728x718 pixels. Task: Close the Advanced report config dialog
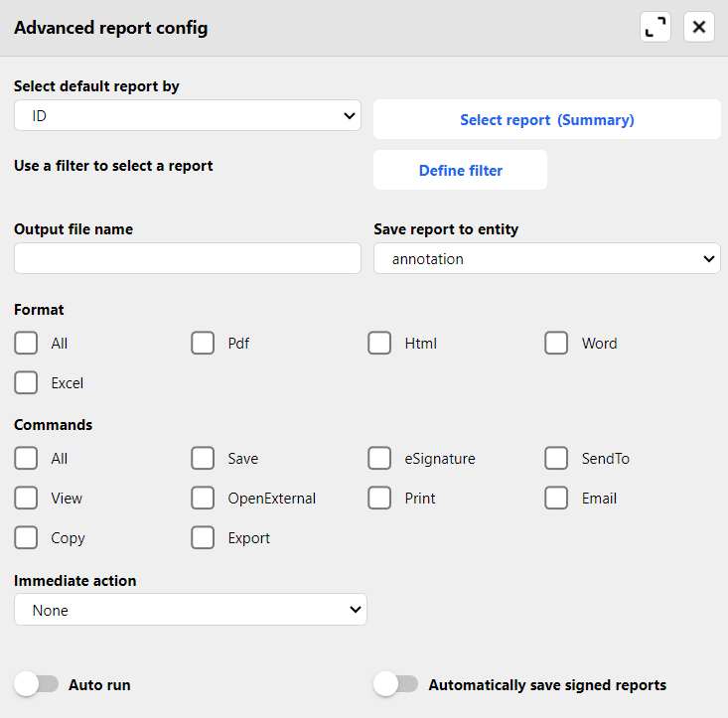[699, 28]
